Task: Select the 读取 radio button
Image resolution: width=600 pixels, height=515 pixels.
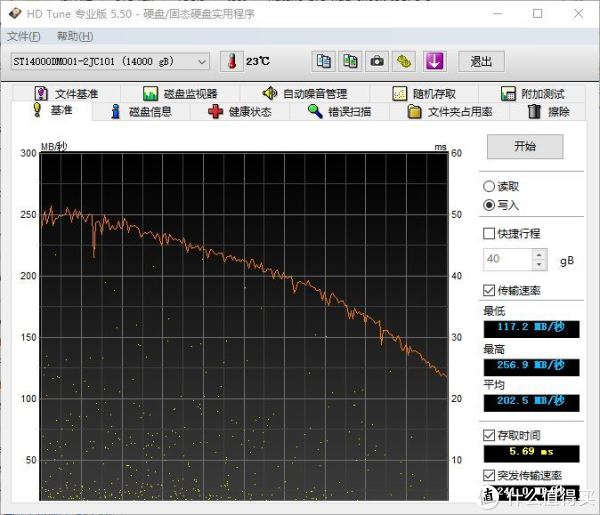Action: [489, 186]
